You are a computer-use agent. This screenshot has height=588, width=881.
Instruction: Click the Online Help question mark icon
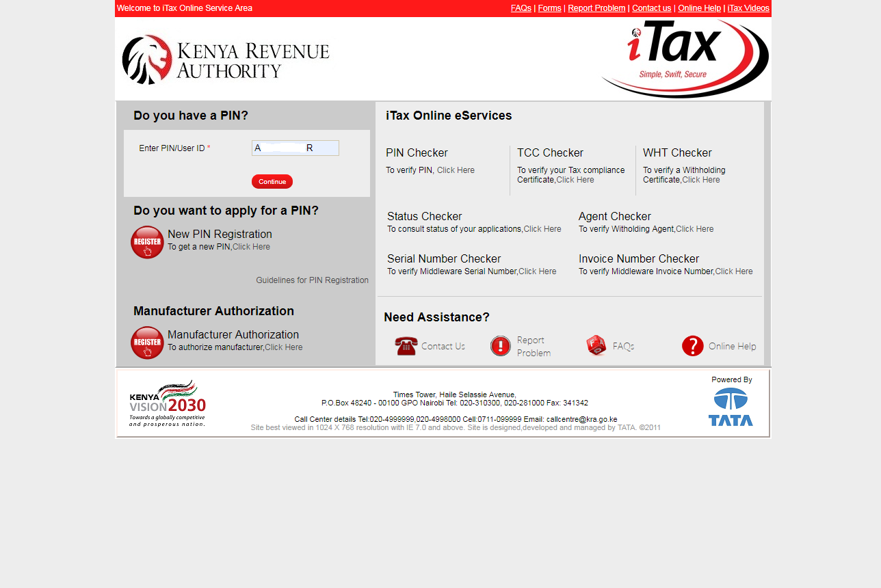(x=693, y=346)
